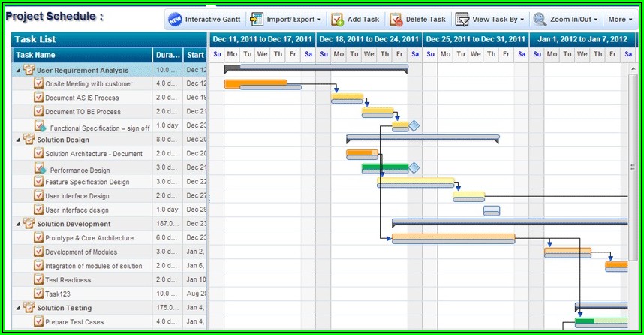Click the View Task By icon
Image resolution: width=644 pixels, height=335 pixels.
pos(462,20)
